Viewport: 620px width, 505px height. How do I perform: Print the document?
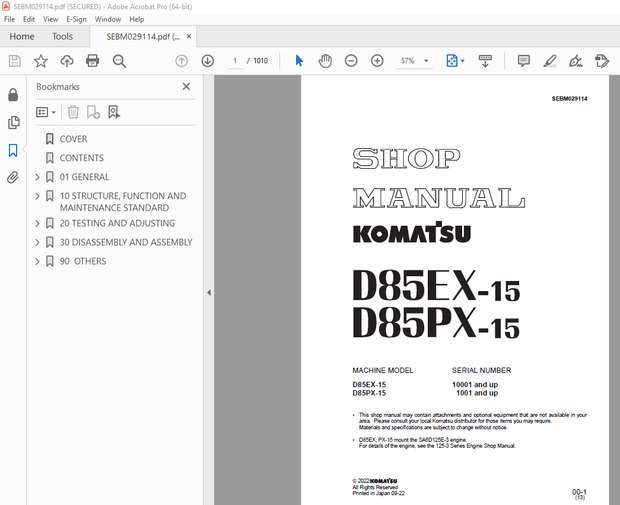coord(93,61)
